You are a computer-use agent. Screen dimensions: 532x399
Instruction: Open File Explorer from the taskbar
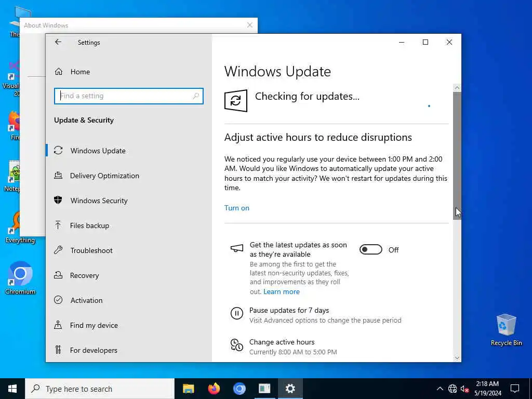[x=188, y=389]
